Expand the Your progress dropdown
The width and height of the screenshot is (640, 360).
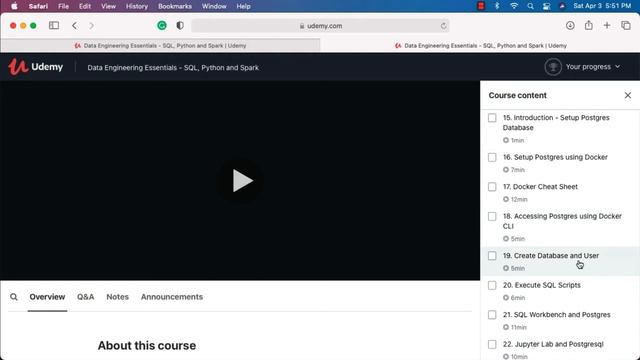pyautogui.click(x=593, y=67)
